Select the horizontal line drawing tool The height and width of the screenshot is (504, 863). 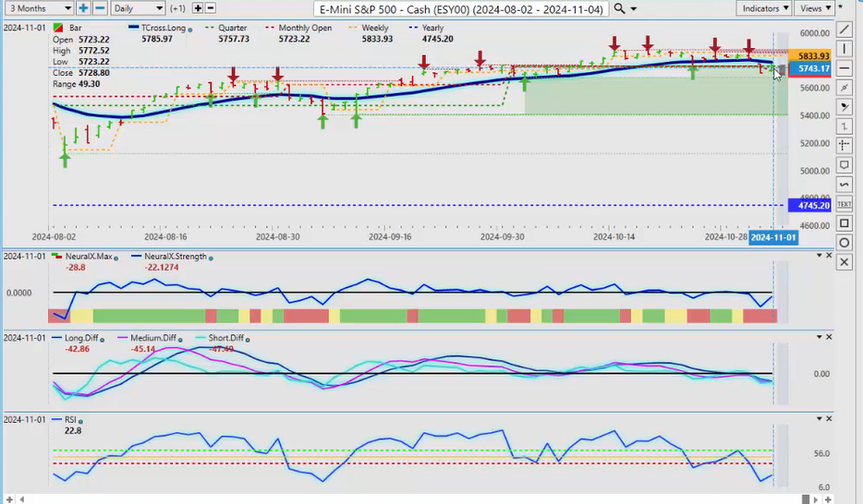coord(844,68)
